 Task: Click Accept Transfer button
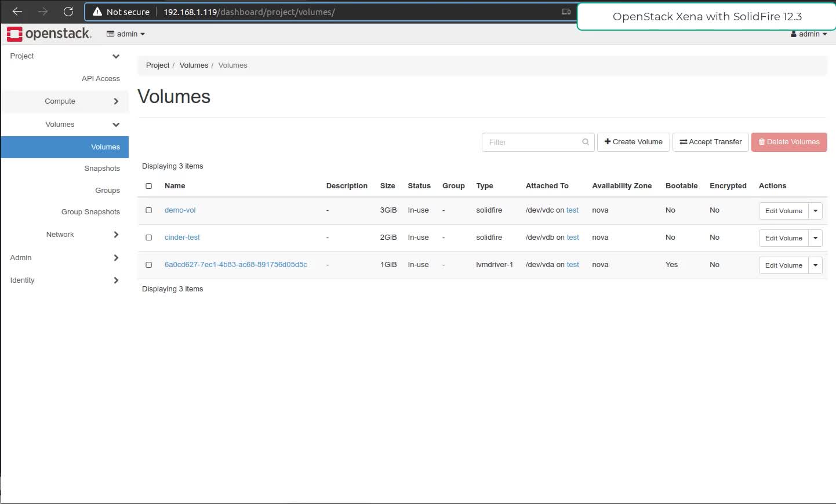(710, 142)
